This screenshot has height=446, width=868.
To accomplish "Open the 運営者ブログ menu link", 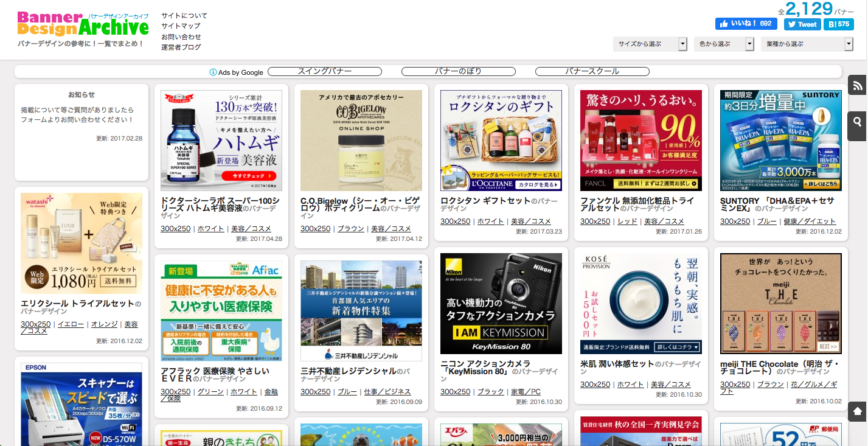I will click(181, 47).
